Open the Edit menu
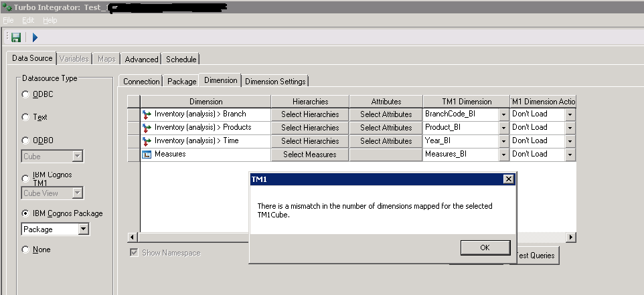The image size is (644, 295). point(28,21)
